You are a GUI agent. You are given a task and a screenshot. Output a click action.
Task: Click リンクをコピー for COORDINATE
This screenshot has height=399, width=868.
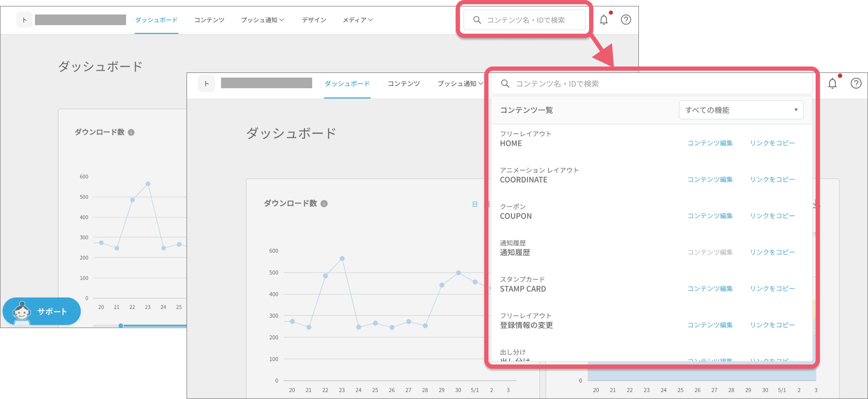pyautogui.click(x=772, y=179)
